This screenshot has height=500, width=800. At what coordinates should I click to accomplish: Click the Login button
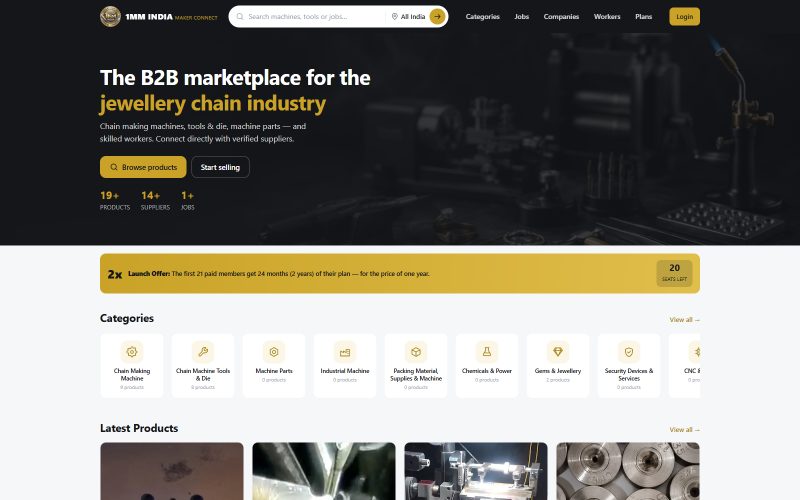tap(685, 16)
